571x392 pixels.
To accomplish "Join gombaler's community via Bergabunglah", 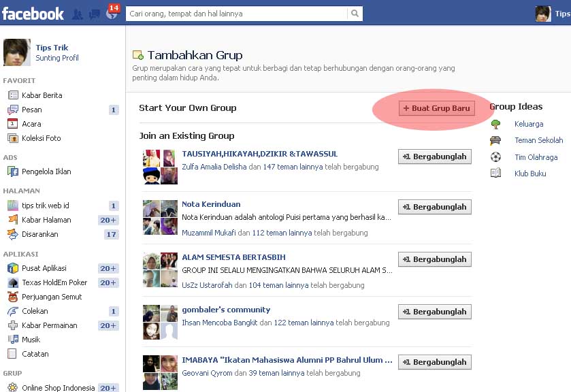I will (435, 312).
